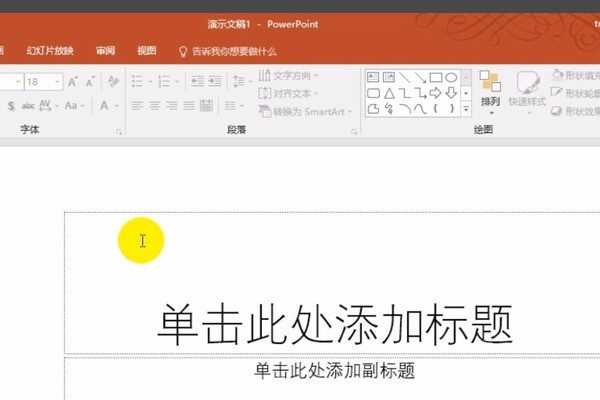The width and height of the screenshot is (600, 400).
Task: Select the rectangle shape
Action: 436,78
